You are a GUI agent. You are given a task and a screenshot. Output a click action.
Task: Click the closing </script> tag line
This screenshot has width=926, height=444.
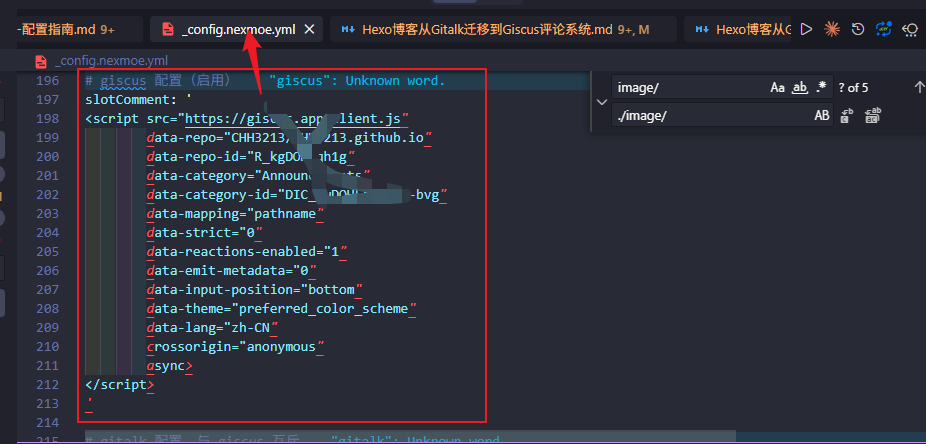click(120, 385)
